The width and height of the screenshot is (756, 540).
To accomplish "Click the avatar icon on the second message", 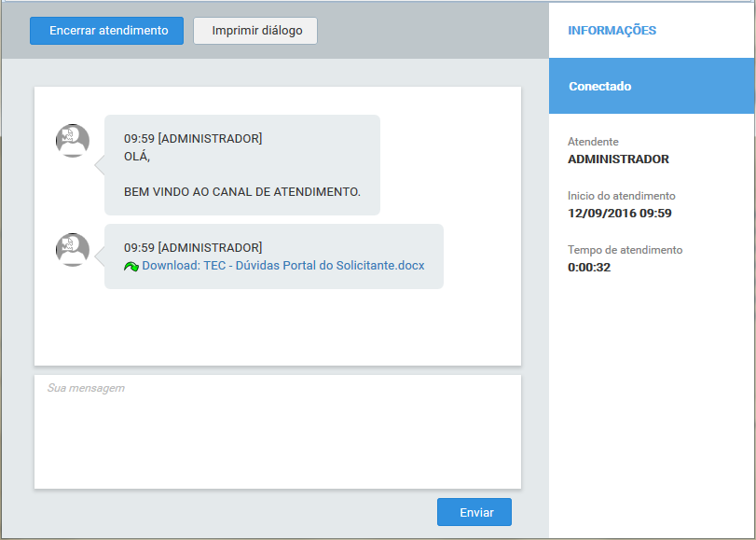I will coord(72,250).
